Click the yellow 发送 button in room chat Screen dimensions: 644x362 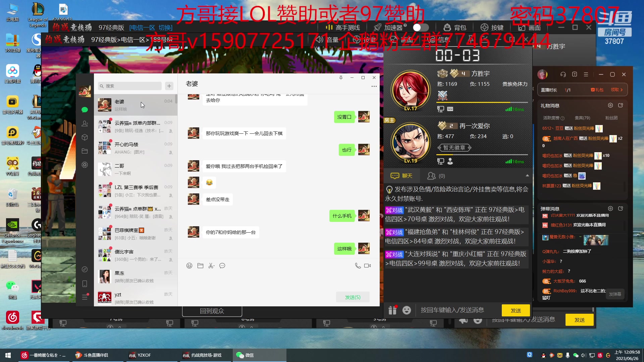[x=516, y=310]
